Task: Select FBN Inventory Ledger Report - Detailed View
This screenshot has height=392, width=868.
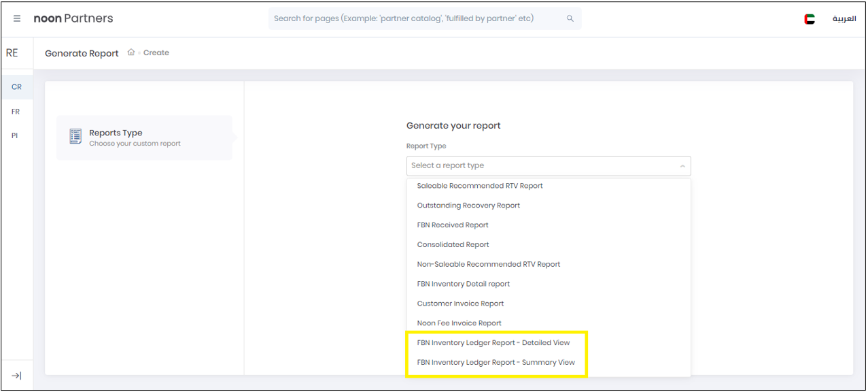Action: coord(494,342)
